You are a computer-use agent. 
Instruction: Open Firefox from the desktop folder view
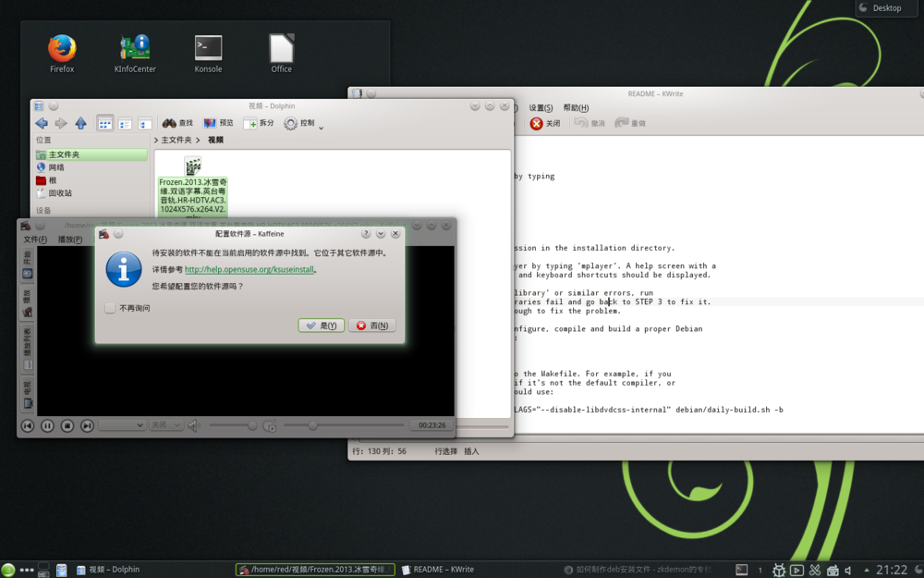click(x=62, y=53)
